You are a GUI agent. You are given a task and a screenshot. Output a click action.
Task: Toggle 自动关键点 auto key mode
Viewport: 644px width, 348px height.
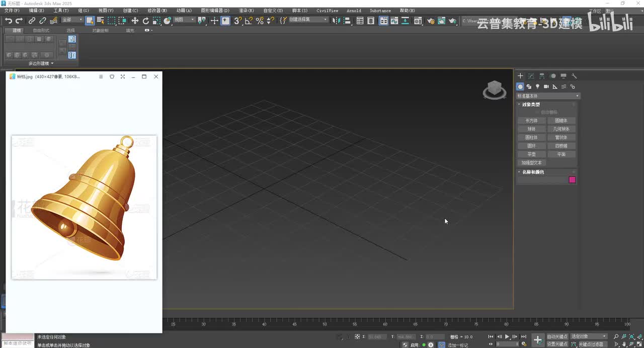[557, 336]
